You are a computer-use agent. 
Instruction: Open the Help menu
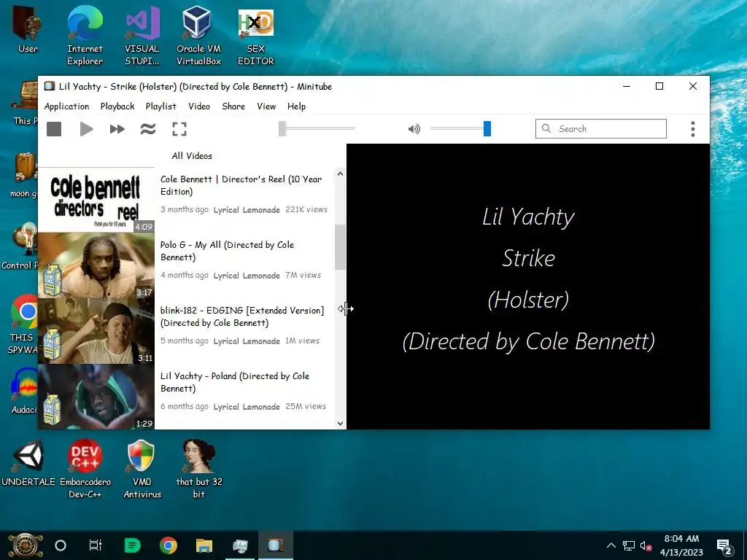pos(296,106)
